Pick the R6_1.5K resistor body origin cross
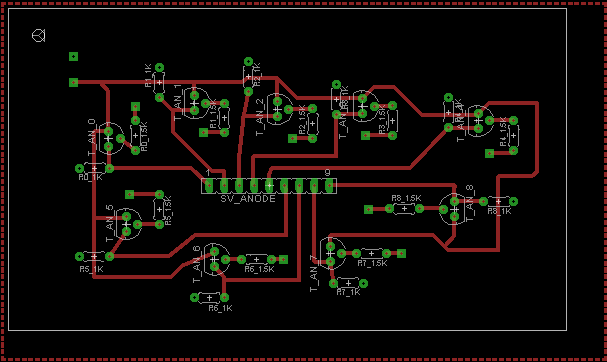607x362 pixels. 256,259
